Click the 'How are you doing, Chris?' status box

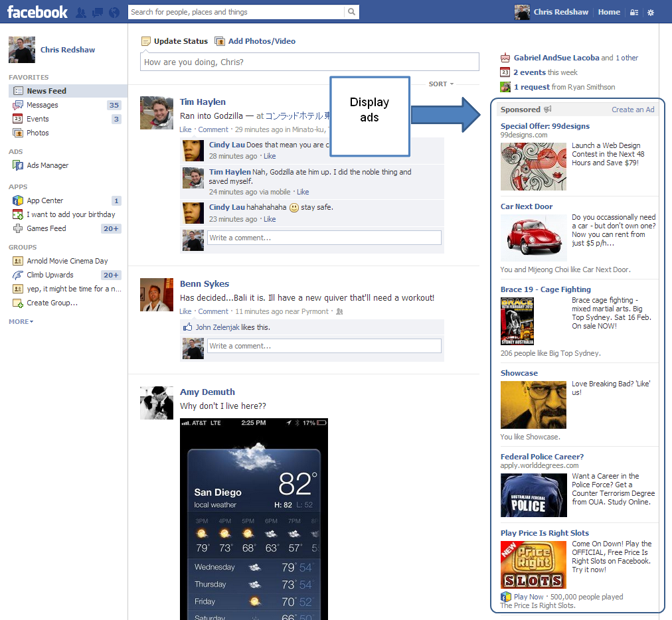pyautogui.click(x=309, y=62)
